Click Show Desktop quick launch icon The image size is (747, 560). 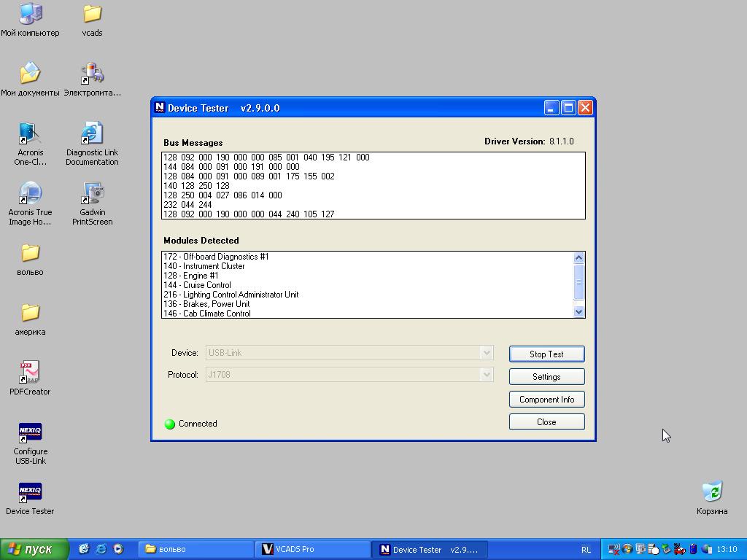click(84, 549)
